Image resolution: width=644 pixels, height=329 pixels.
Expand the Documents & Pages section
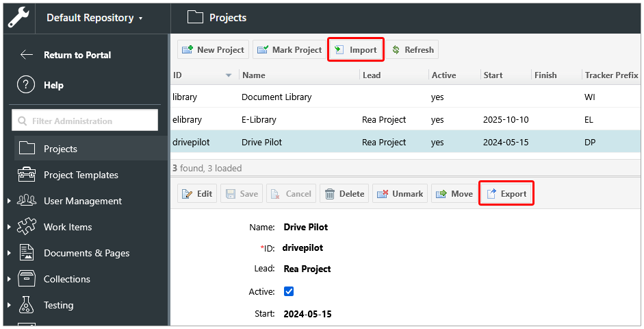click(x=9, y=253)
